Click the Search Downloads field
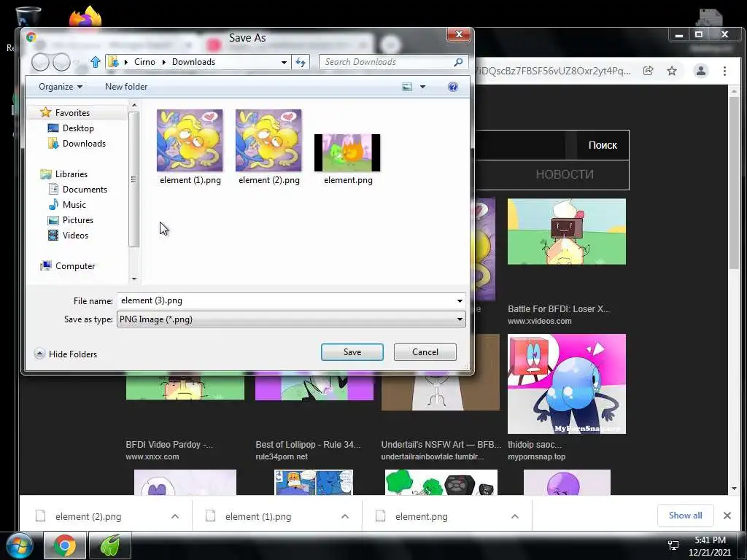Image resolution: width=747 pixels, height=560 pixels. tap(386, 62)
